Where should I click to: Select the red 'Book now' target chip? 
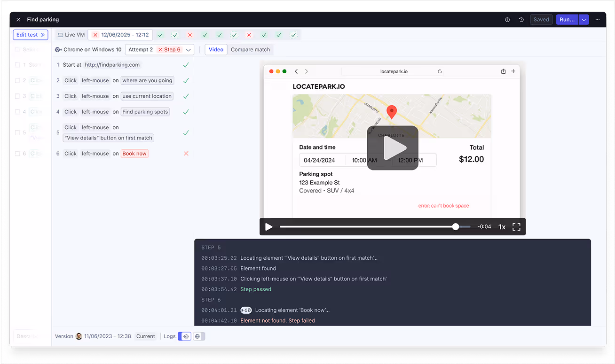tap(134, 154)
